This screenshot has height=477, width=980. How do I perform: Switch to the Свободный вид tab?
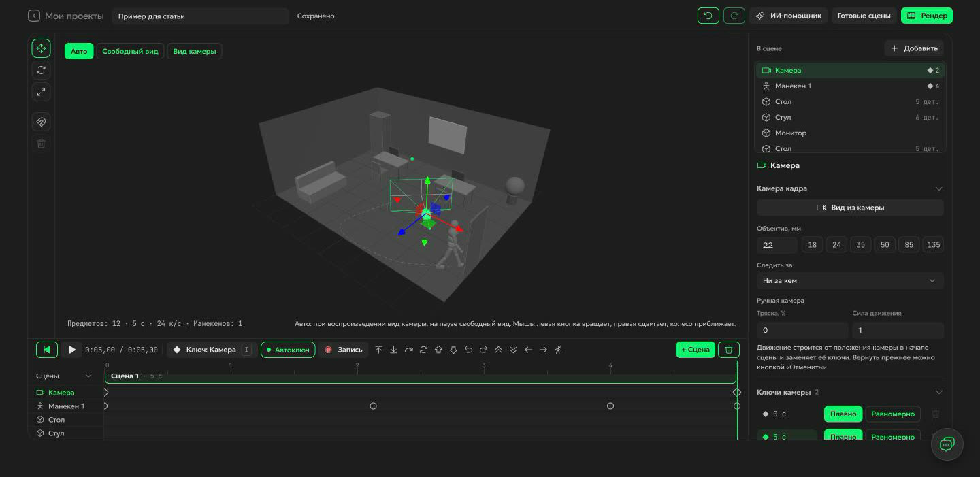pyautogui.click(x=130, y=51)
